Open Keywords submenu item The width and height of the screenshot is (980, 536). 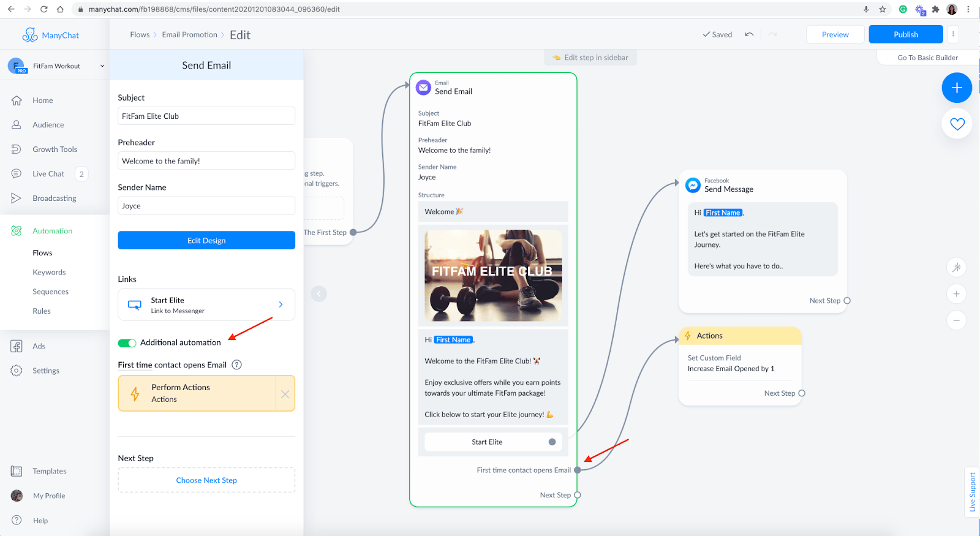pos(49,273)
